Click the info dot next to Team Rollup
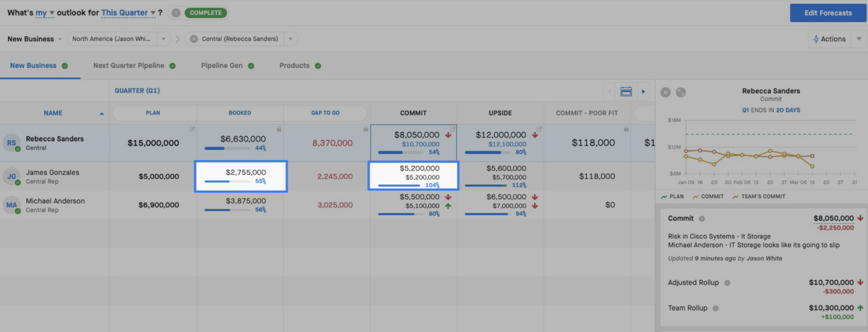 716,308
